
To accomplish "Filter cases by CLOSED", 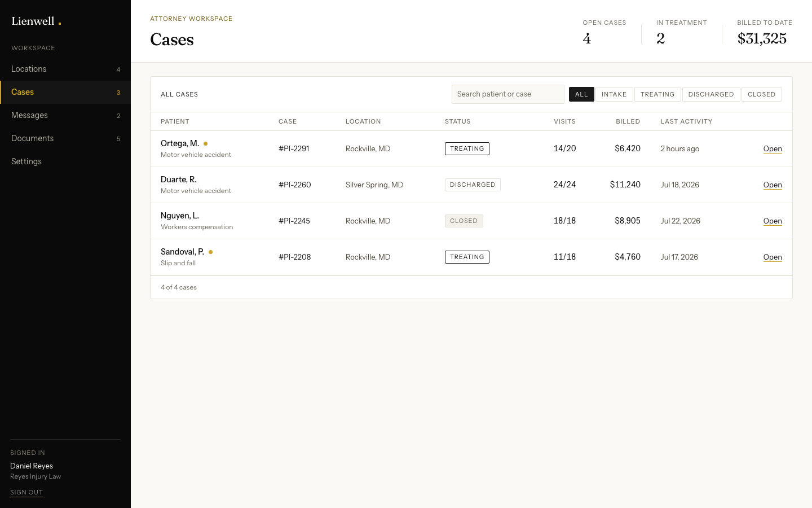I will click(762, 94).
